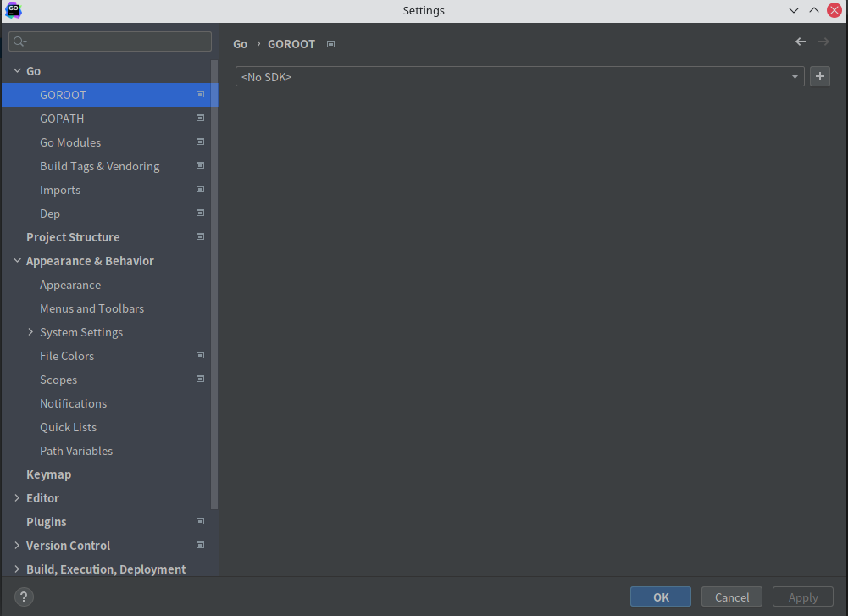Click the back navigation arrow
Screen dimensions: 848x616
pos(800,41)
